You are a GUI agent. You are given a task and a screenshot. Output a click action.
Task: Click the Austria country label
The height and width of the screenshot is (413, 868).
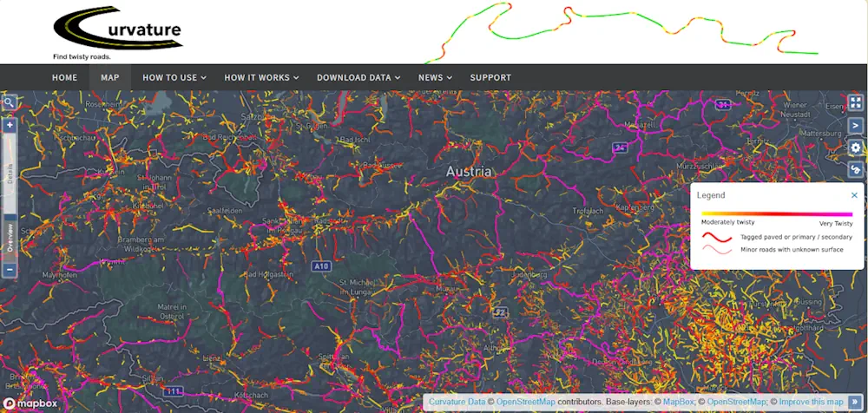coord(469,172)
